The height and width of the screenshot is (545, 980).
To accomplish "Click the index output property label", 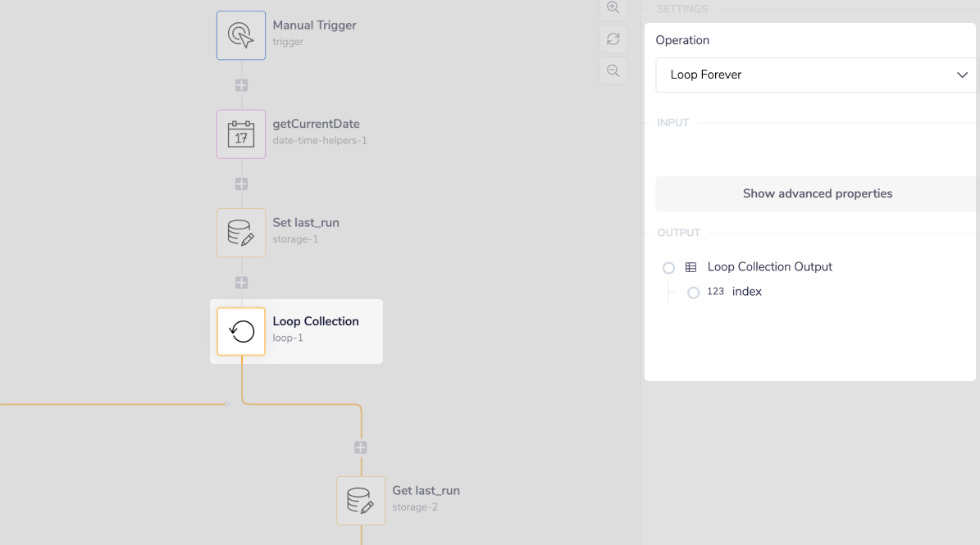I will [x=746, y=292].
